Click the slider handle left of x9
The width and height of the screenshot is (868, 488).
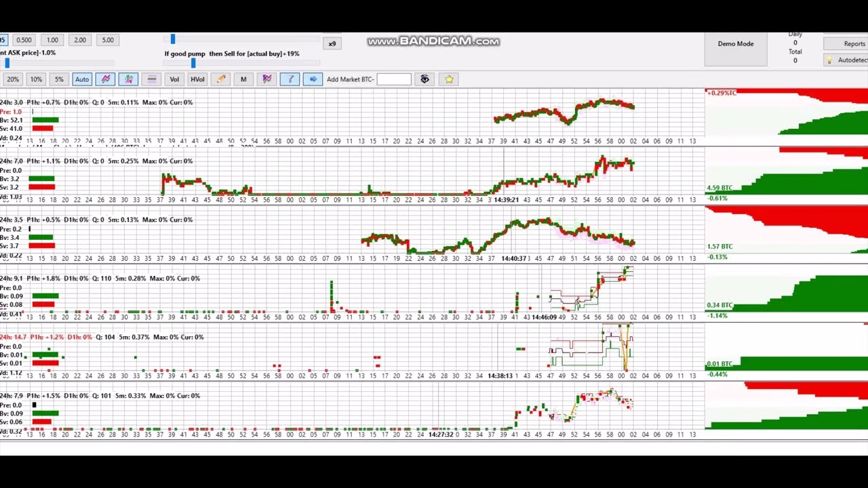tap(173, 39)
